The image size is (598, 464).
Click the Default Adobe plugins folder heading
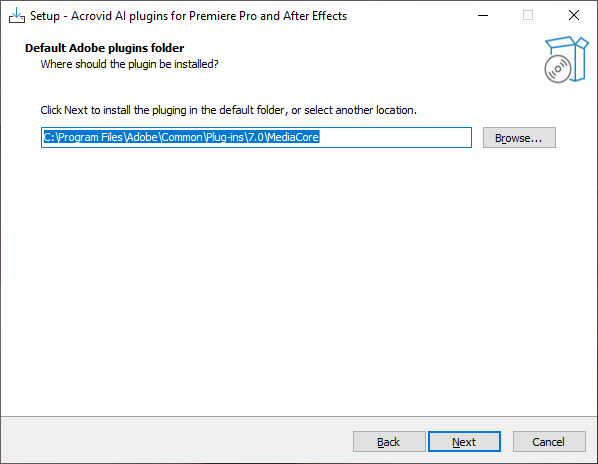tap(104, 48)
